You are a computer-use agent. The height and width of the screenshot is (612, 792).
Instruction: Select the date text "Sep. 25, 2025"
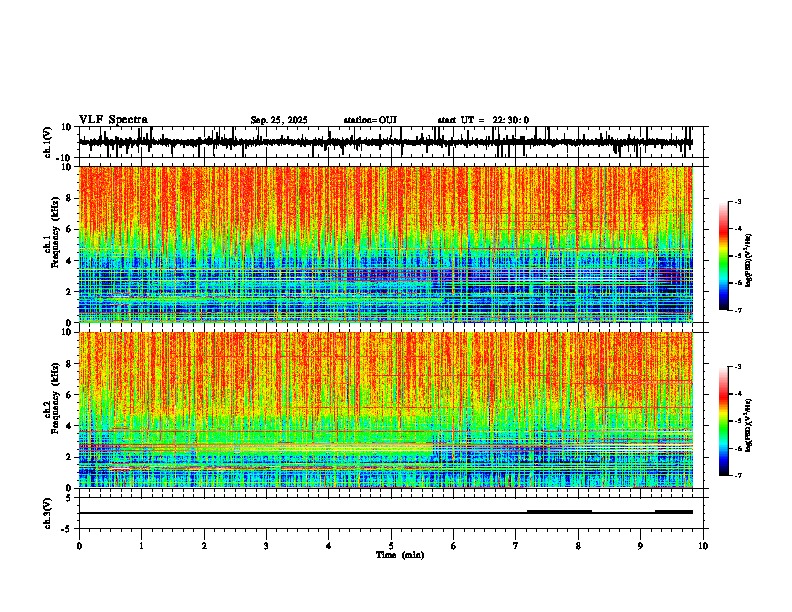point(279,120)
